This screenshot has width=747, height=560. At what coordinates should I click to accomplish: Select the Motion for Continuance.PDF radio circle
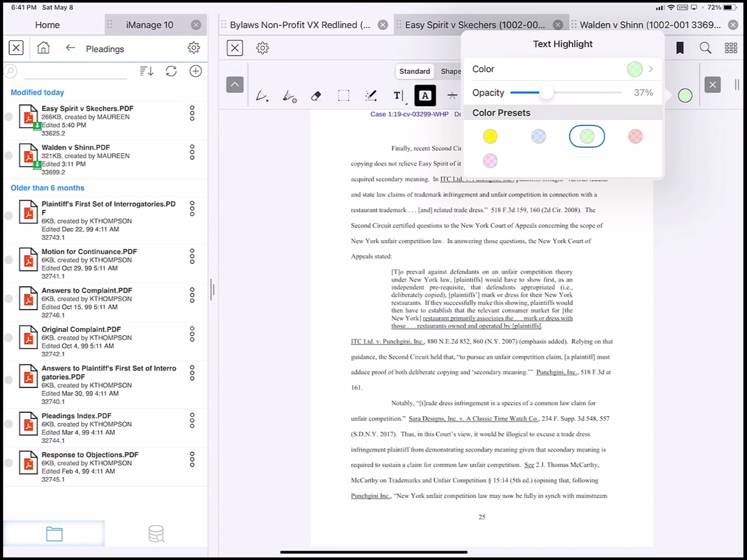(x=8, y=260)
